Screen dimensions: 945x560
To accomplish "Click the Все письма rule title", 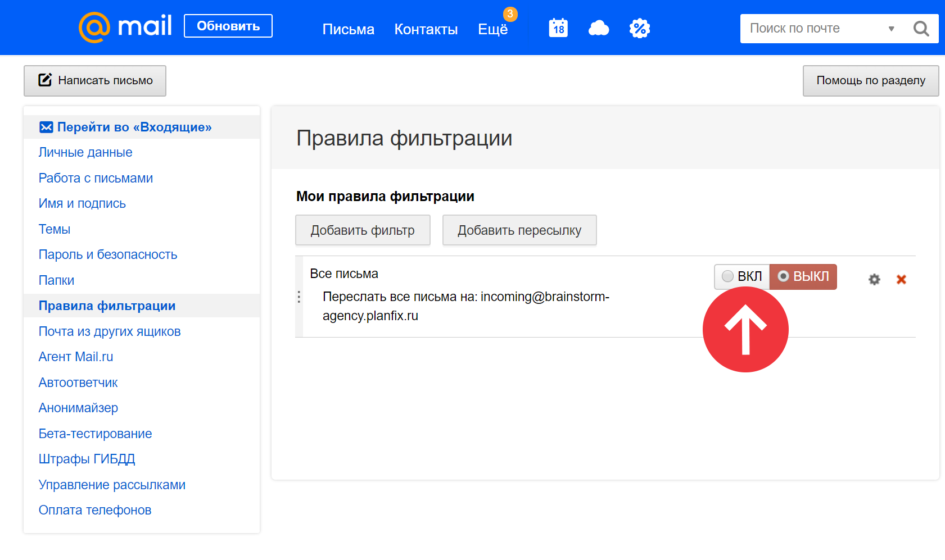I will 344,274.
